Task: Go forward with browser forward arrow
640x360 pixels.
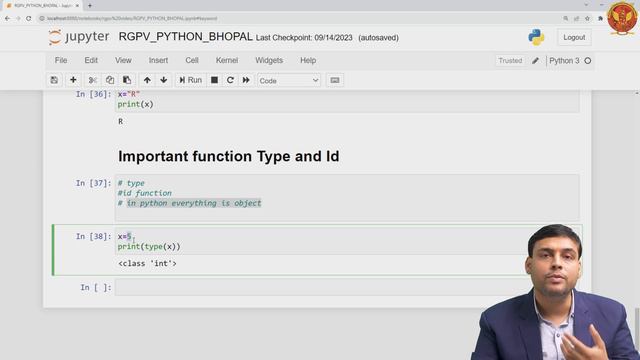Action: tap(18, 18)
